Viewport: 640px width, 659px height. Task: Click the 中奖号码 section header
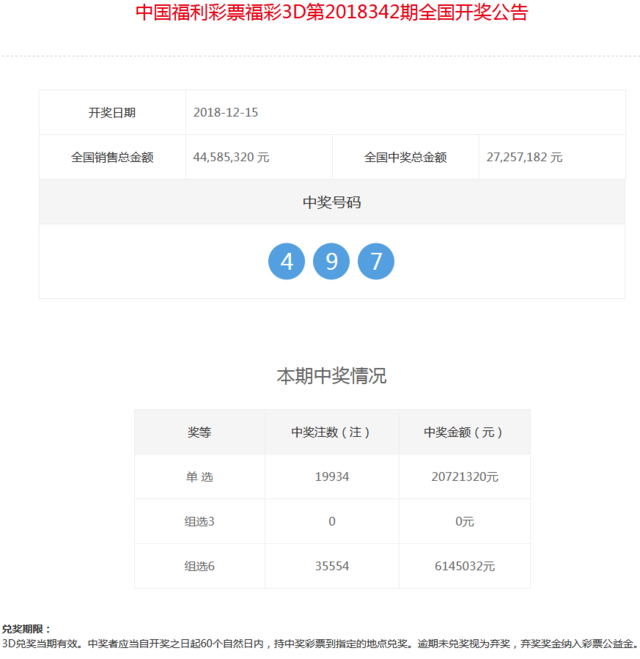(x=332, y=202)
